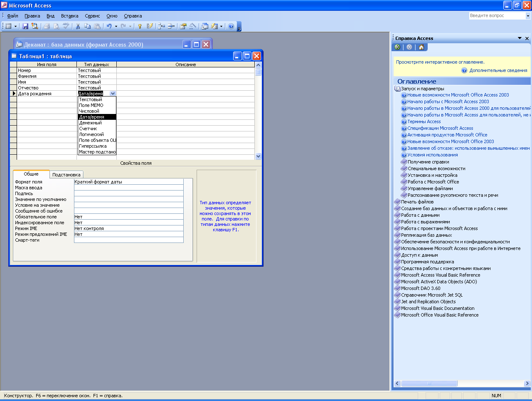Click into the Введите вопрос question box
Image resolution: width=532 pixels, height=401 pixels.
coord(498,16)
